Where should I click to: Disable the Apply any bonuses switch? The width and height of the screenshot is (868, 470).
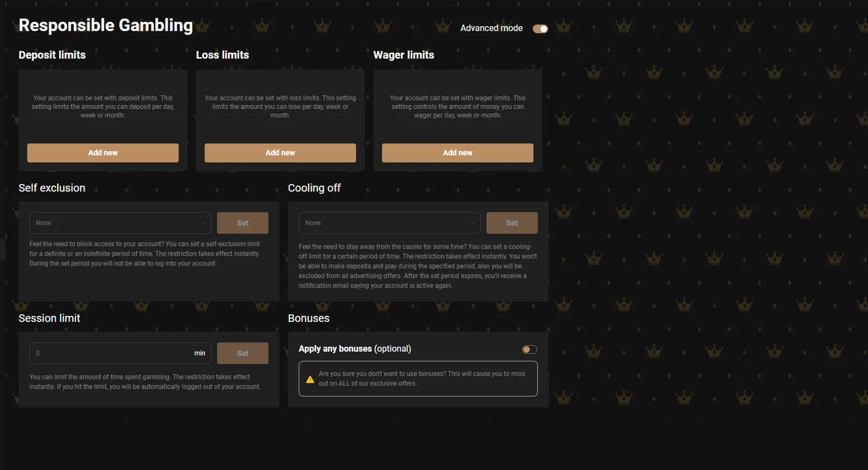click(x=529, y=349)
